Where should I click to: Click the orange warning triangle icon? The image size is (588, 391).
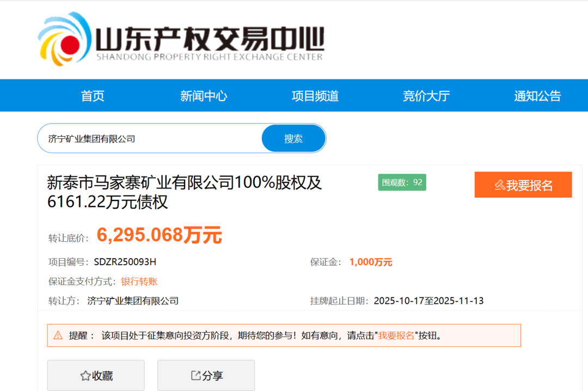point(58,335)
